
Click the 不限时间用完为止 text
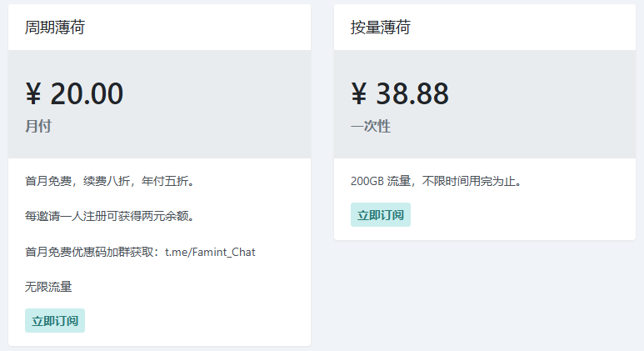click(x=468, y=181)
